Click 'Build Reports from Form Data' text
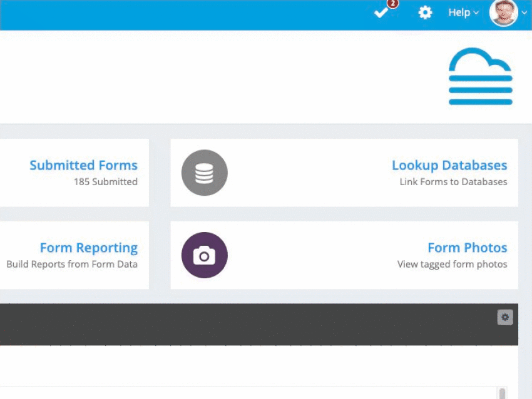Screen dimensions: 532x399 point(72,264)
